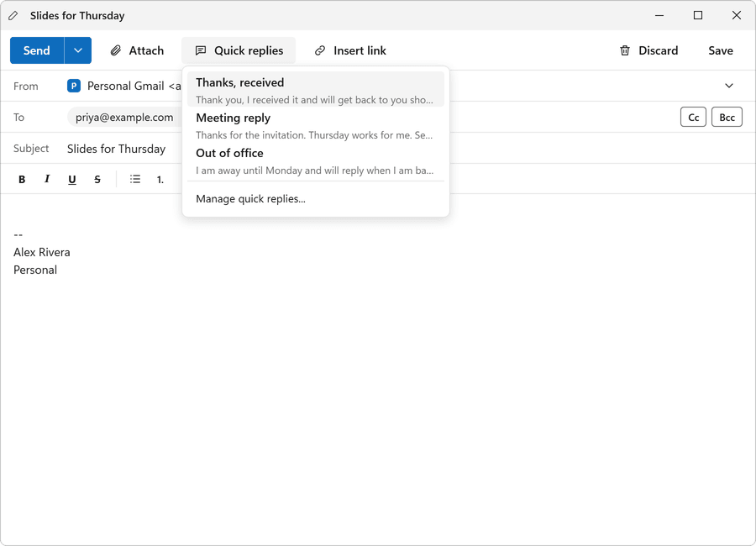756x546 pixels.
Task: Send the email
Action: (37, 50)
